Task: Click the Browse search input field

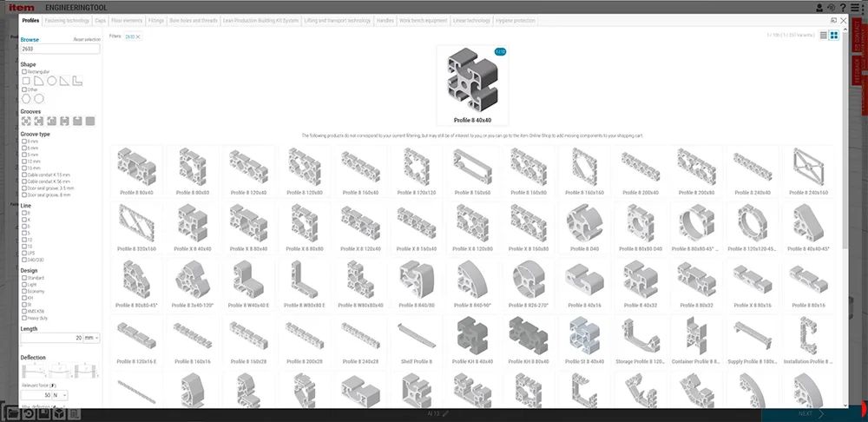Action: tap(60, 49)
